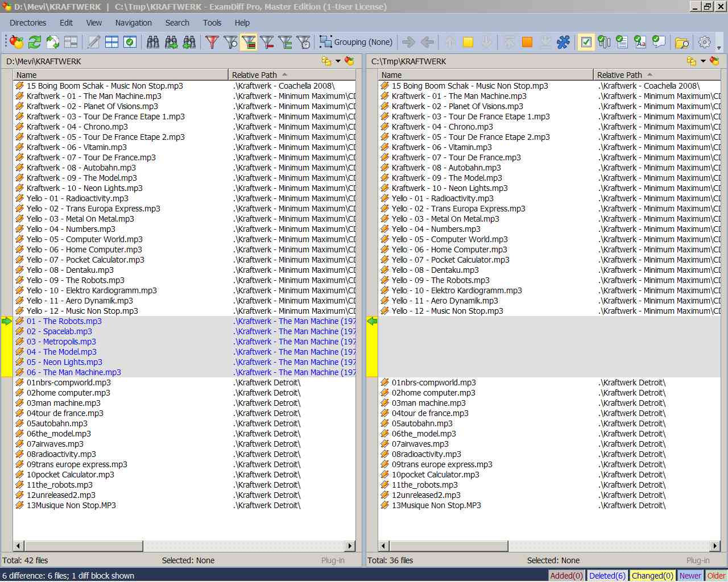Toggle the funnel with red bar filter

(267, 42)
